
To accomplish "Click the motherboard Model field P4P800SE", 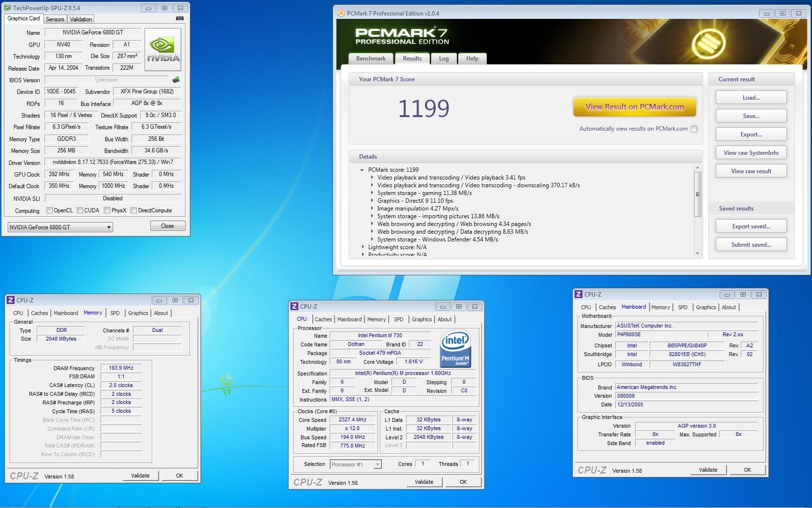I will point(660,334).
